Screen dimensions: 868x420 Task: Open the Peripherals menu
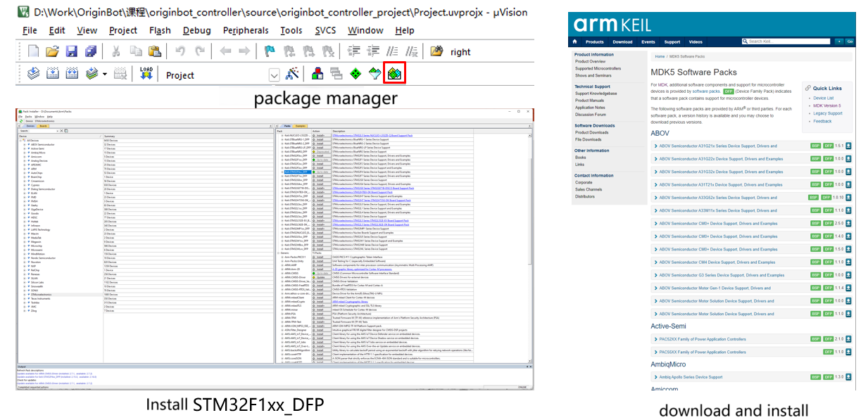(x=246, y=30)
